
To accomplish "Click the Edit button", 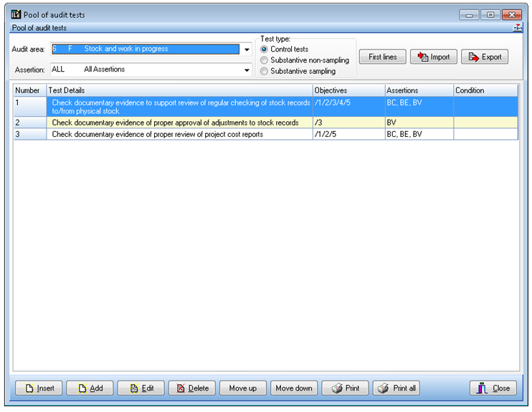I will [141, 388].
